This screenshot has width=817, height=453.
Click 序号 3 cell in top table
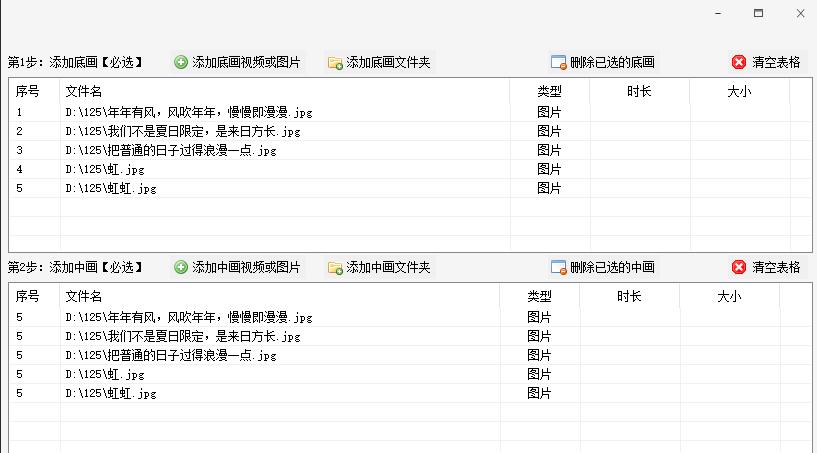pos(19,150)
